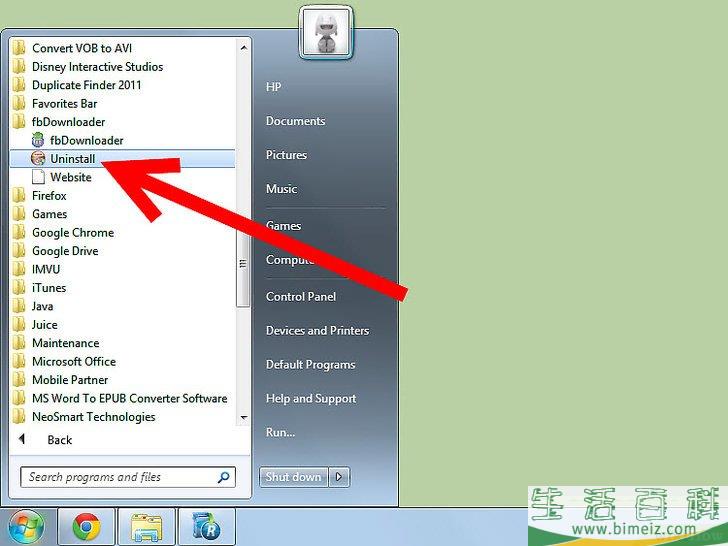Click the Google Chrome folder icon in list

[19, 233]
